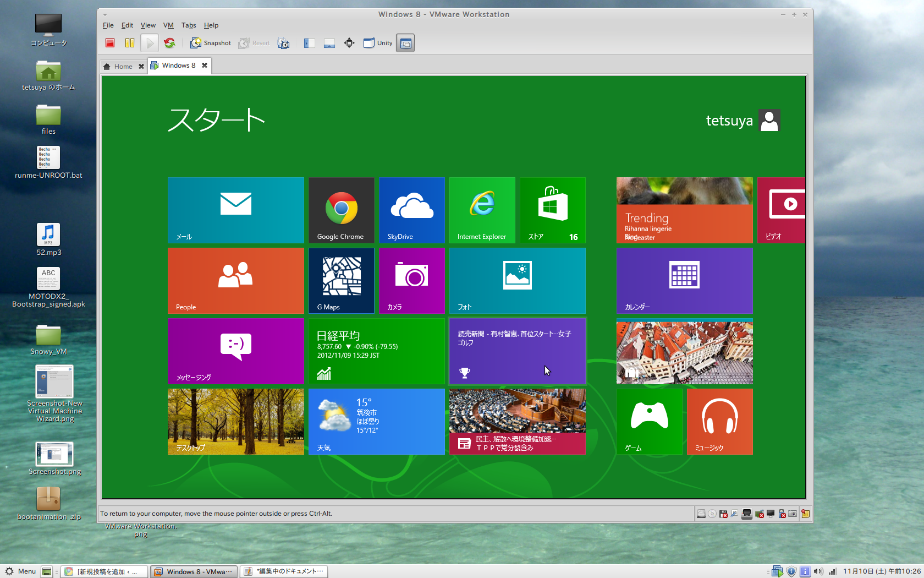Click the network adapter status icon
Image resolution: width=924 pixels, height=578 pixels.
click(x=747, y=514)
